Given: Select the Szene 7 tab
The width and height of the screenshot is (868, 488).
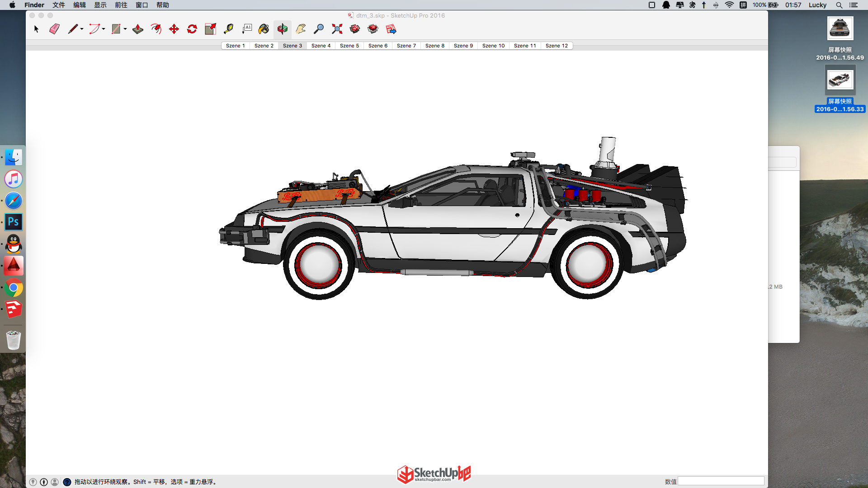Looking at the screenshot, I should point(406,46).
